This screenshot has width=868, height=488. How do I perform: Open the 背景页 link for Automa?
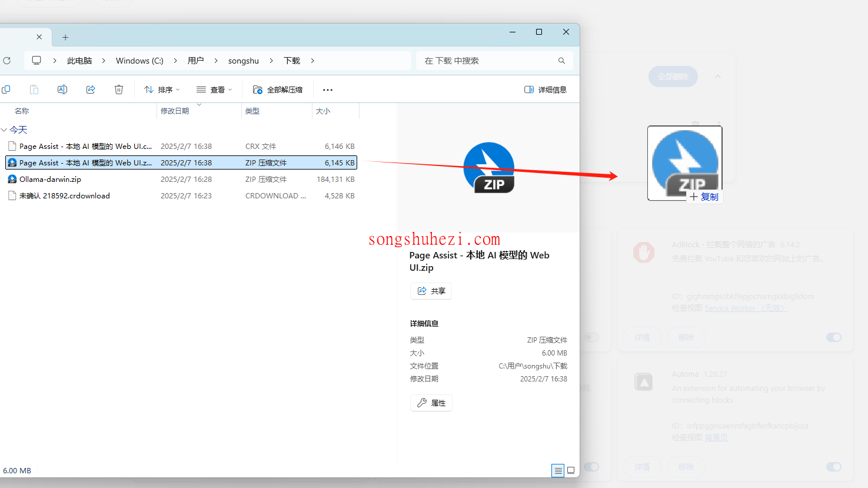(716, 438)
